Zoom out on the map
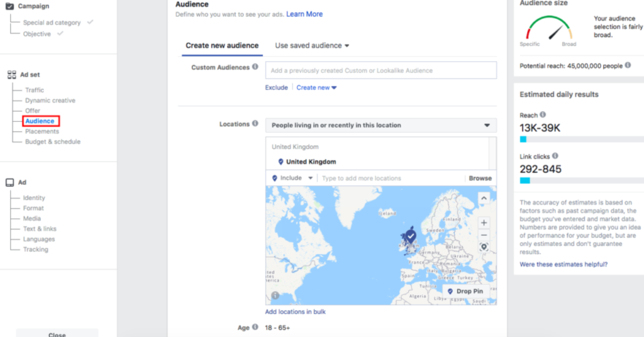Image resolution: width=644 pixels, height=337 pixels. click(484, 235)
